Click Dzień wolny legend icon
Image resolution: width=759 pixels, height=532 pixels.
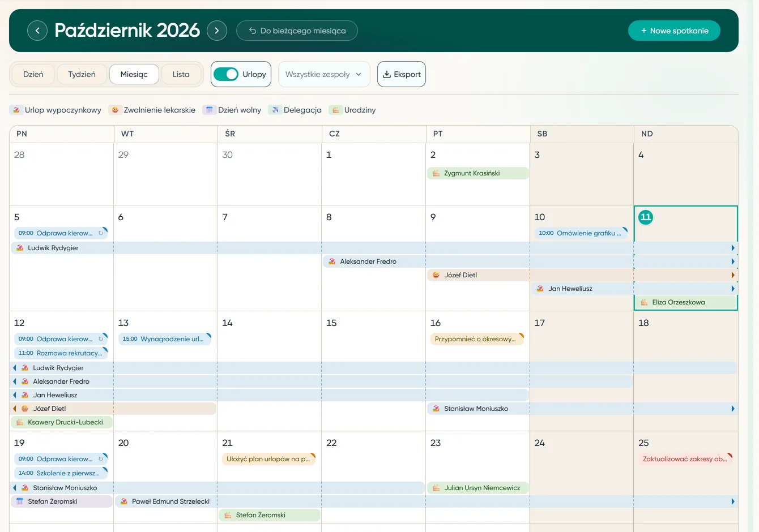pyautogui.click(x=210, y=110)
